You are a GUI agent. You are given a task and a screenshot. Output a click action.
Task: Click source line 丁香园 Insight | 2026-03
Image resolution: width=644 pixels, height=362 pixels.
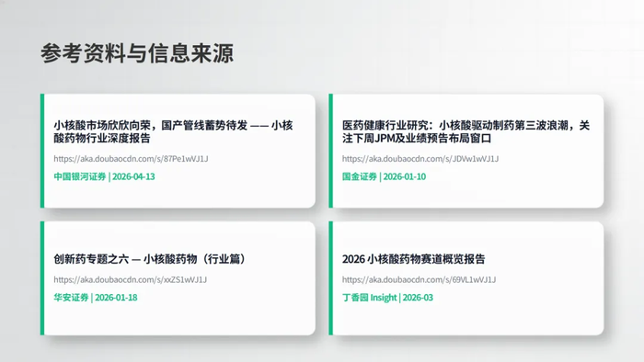point(387,298)
